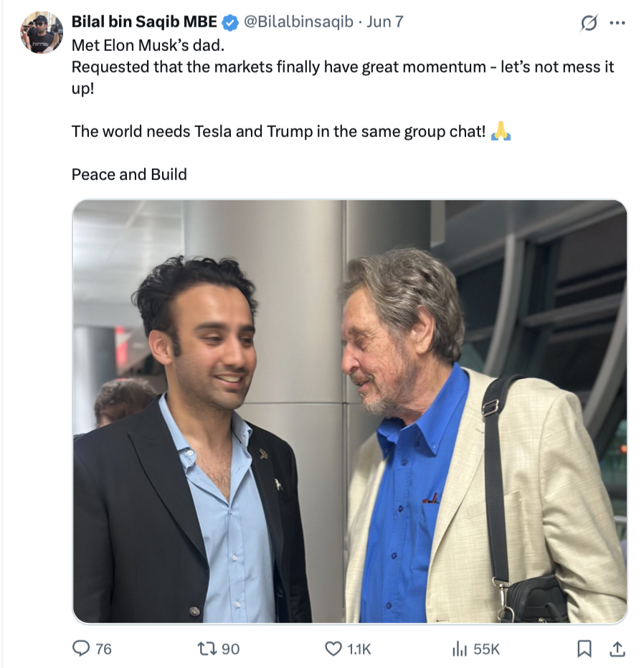The width and height of the screenshot is (644, 668).
Task: Click the Grok slashed-circle icon
Action: [588, 23]
